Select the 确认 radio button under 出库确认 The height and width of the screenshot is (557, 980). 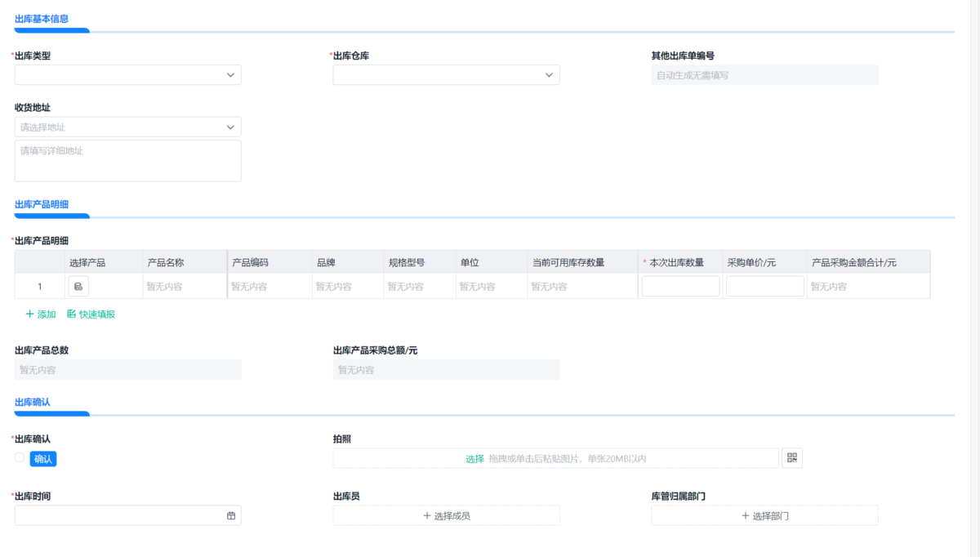20,458
